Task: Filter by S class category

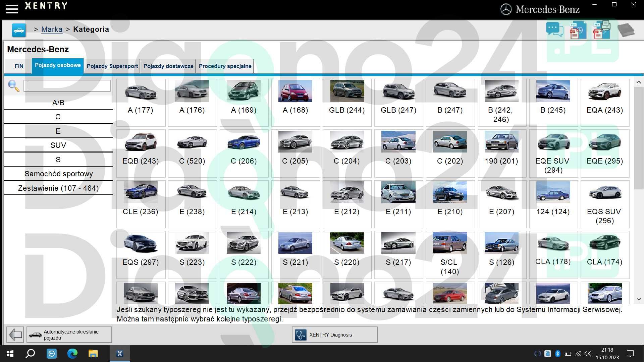Action: tap(58, 160)
